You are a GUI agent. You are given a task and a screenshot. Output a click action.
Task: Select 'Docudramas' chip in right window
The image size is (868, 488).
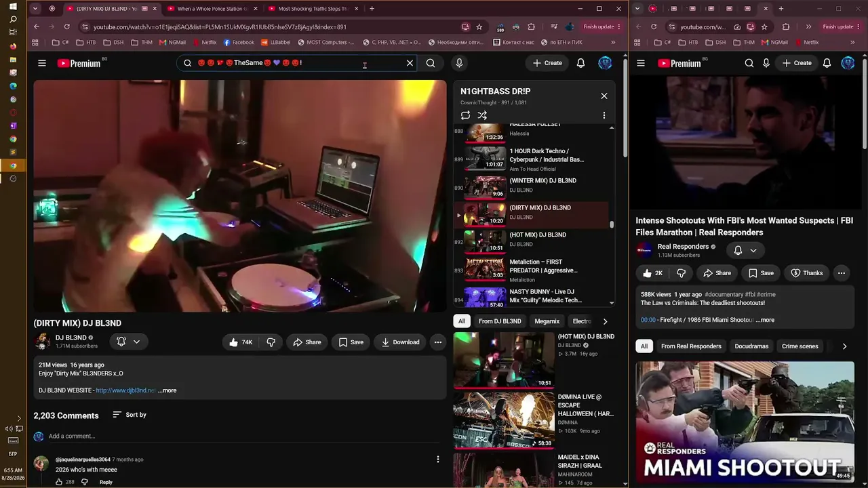pos(751,346)
